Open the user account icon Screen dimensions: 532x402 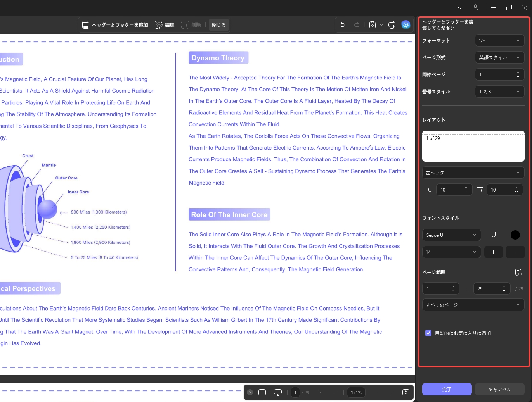475,8
